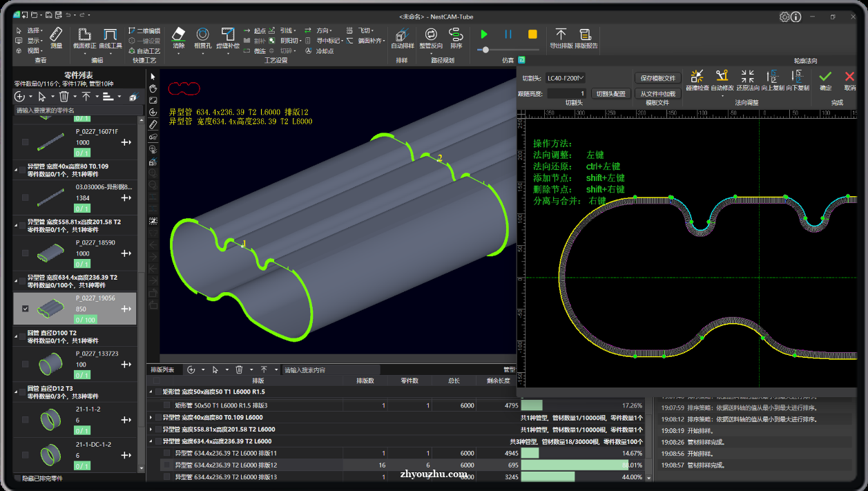Run the 碰撞检查 collision check
This screenshot has height=491, width=868.
pos(697,80)
